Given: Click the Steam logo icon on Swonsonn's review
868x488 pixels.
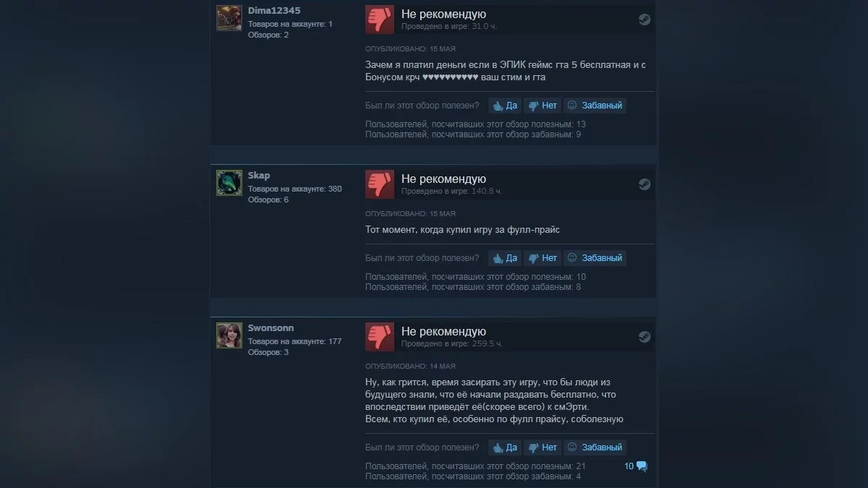Looking at the screenshot, I should (644, 337).
